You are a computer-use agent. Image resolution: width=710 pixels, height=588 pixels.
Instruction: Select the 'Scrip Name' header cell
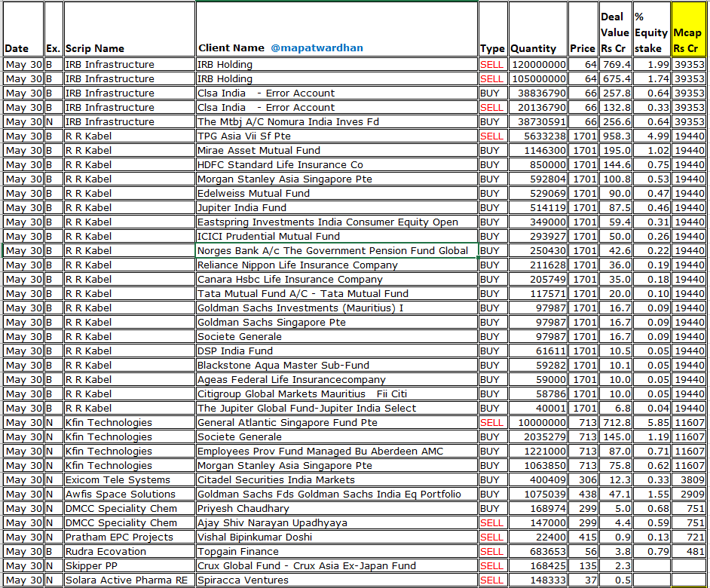click(130, 29)
